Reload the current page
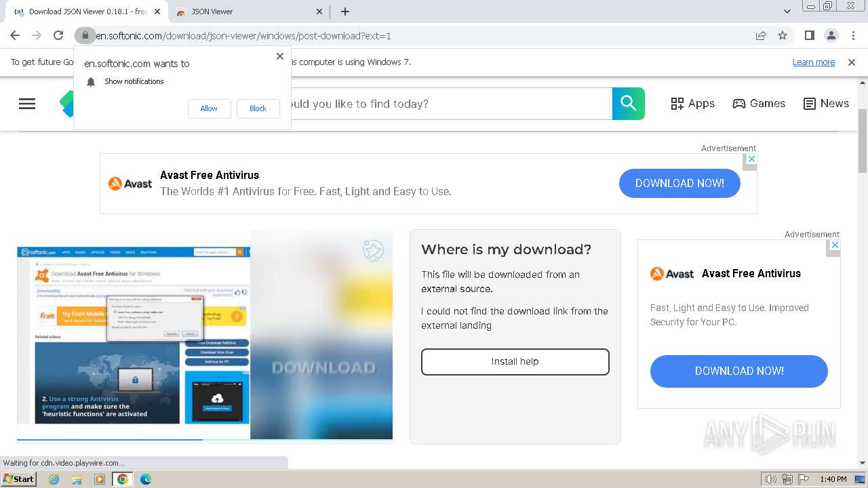 (58, 35)
